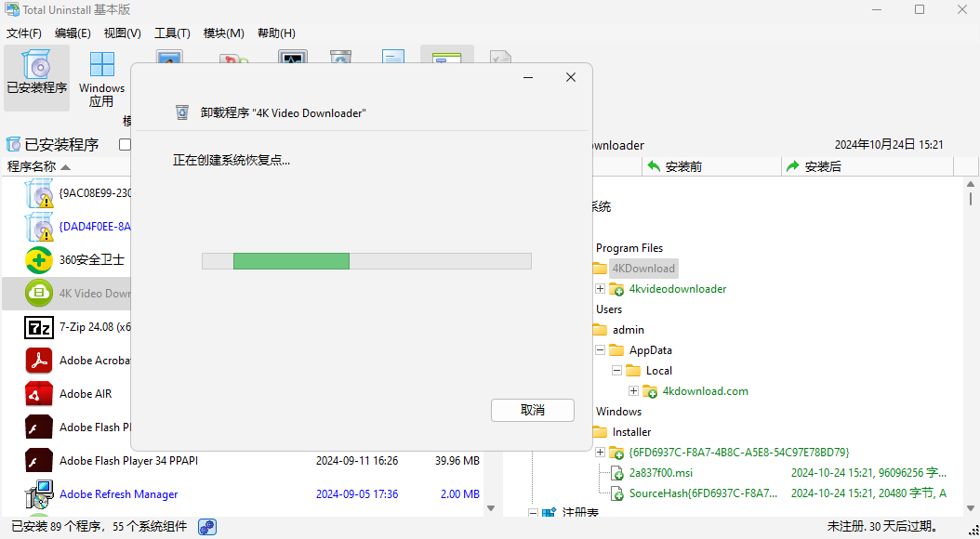The height and width of the screenshot is (539, 980).
Task: Click the admin folder icon
Action: [600, 330]
